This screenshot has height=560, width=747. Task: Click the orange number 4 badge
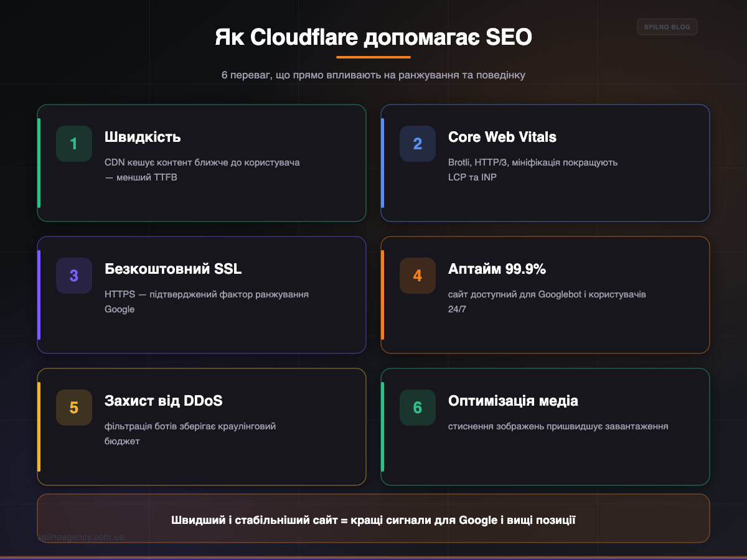point(418,276)
